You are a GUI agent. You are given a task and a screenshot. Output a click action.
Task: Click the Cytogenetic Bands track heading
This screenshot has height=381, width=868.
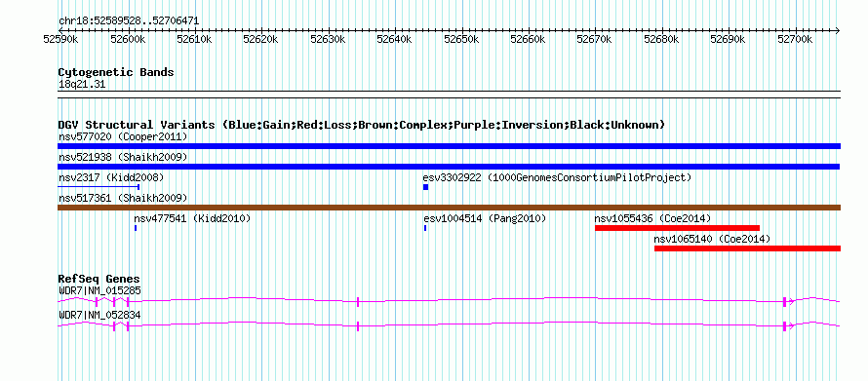(116, 72)
